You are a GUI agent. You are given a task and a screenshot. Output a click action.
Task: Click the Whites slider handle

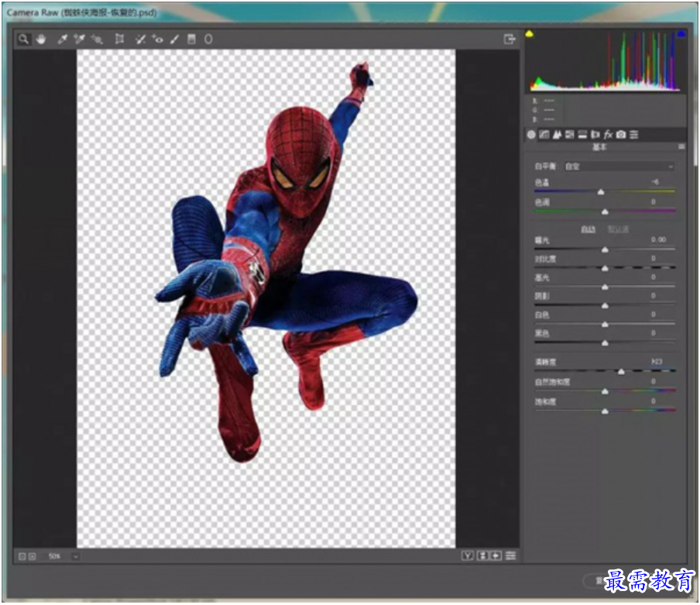[x=605, y=325]
